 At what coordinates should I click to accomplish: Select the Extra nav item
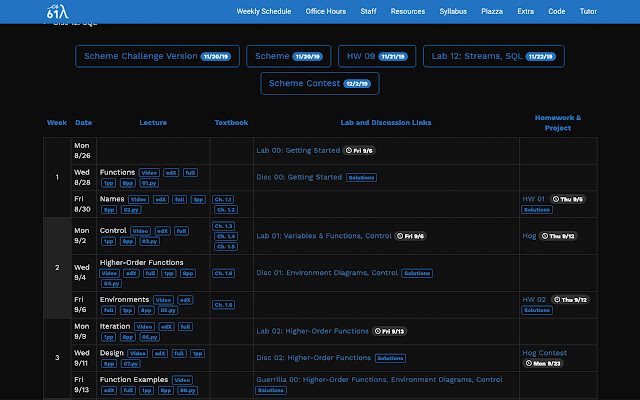click(525, 11)
